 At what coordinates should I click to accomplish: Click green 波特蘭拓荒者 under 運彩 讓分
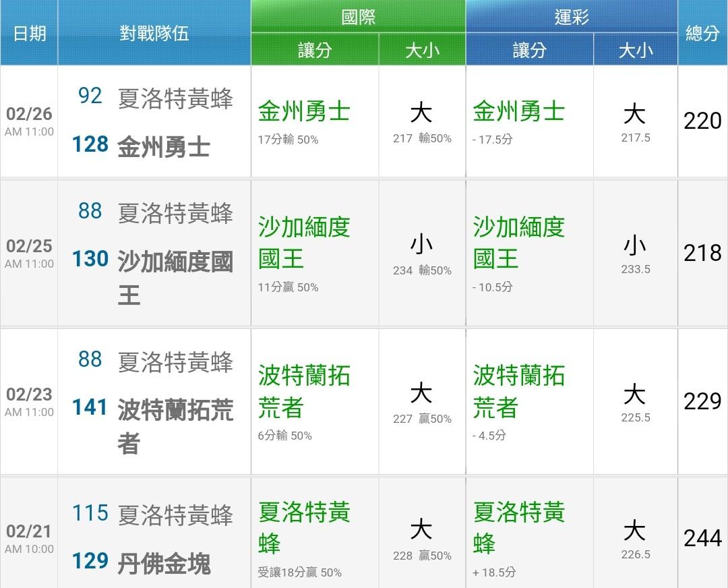[x=518, y=390]
